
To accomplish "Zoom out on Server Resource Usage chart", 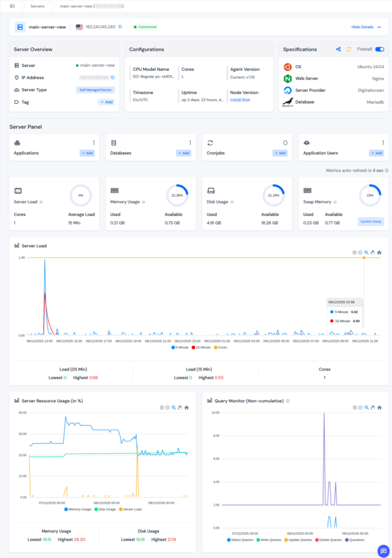I will click(x=167, y=408).
